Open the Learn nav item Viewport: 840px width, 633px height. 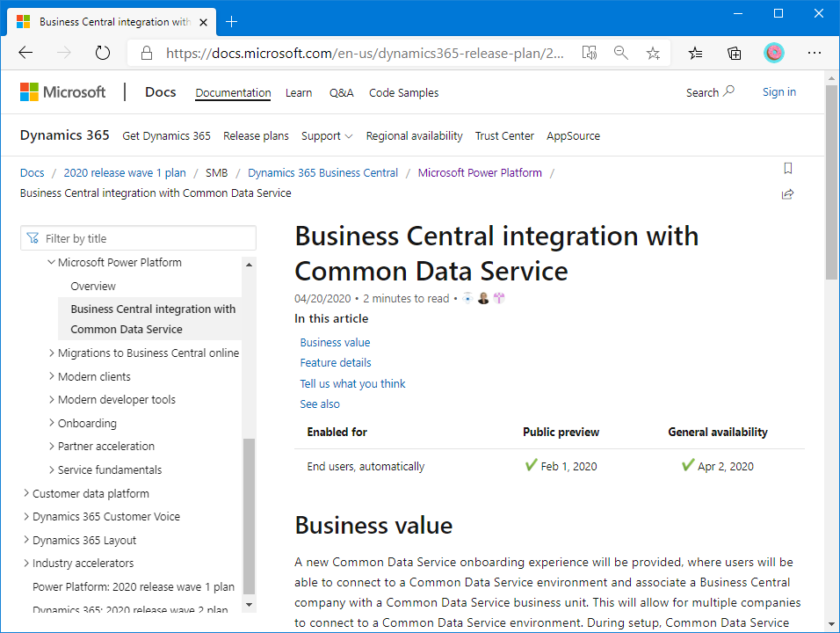point(299,92)
